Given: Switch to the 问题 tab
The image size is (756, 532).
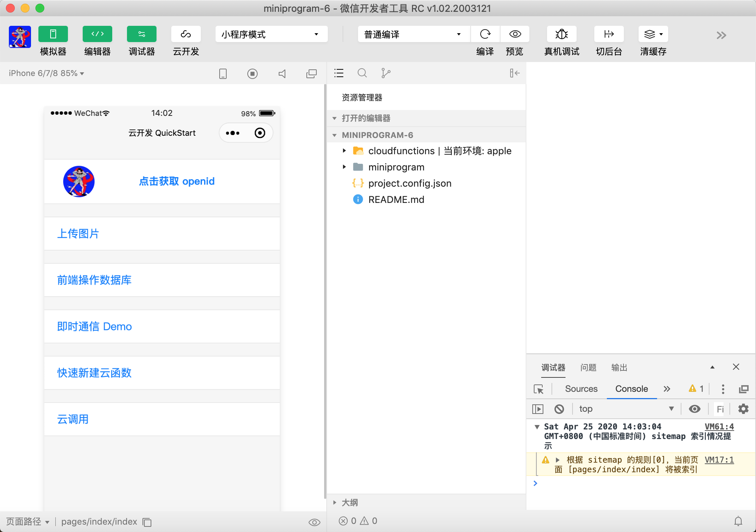Looking at the screenshot, I should tap(588, 367).
